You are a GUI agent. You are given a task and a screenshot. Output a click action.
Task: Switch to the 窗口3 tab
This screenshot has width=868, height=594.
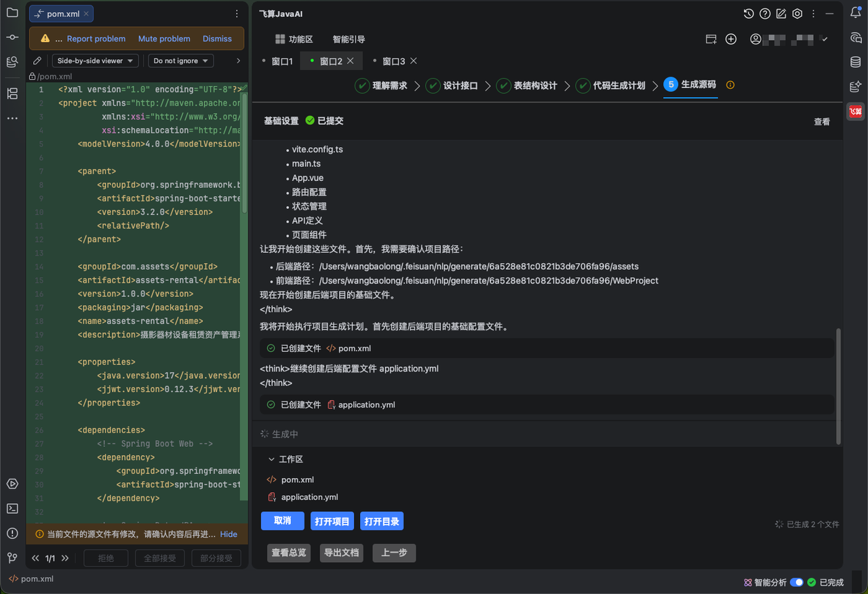[394, 61]
